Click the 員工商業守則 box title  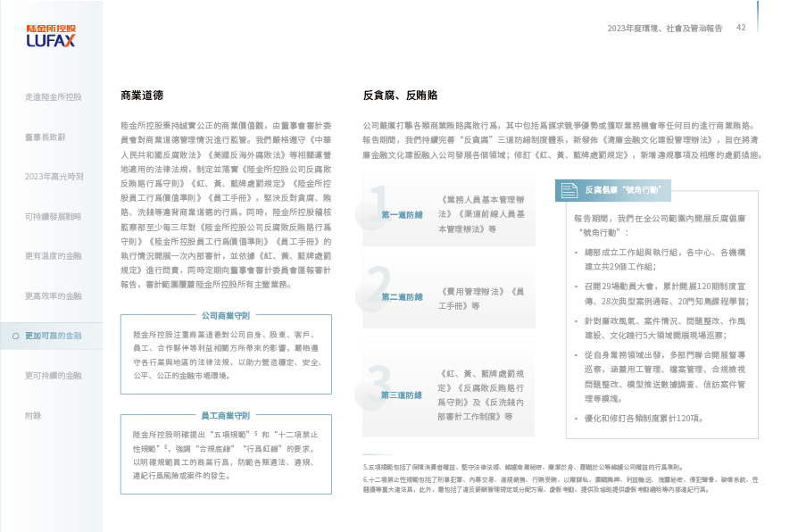point(225,415)
